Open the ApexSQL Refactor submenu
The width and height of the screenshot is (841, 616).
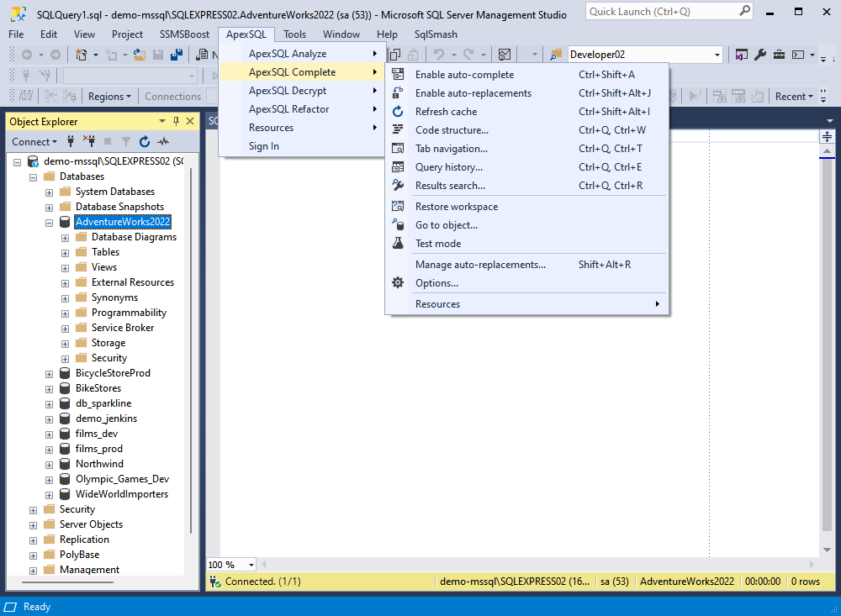coord(303,109)
